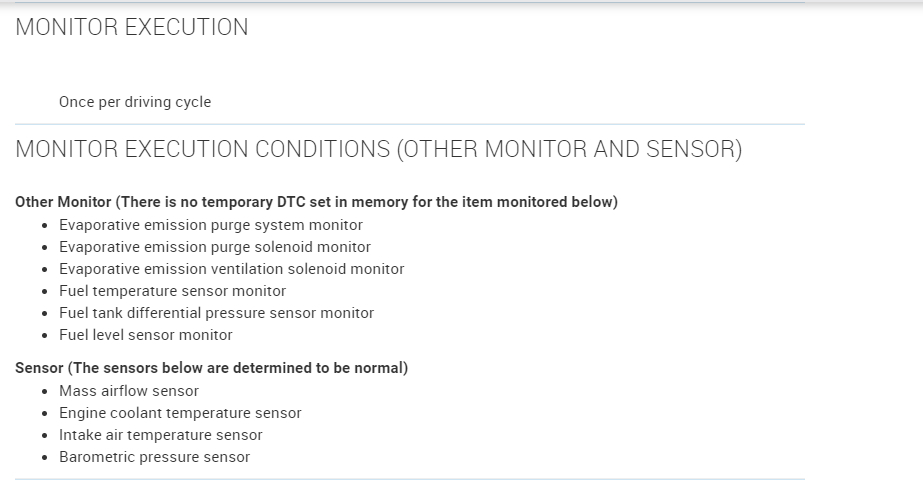The height and width of the screenshot is (480, 923).
Task: Select the 'Mass airflow sensor' list item
Action: [129, 391]
